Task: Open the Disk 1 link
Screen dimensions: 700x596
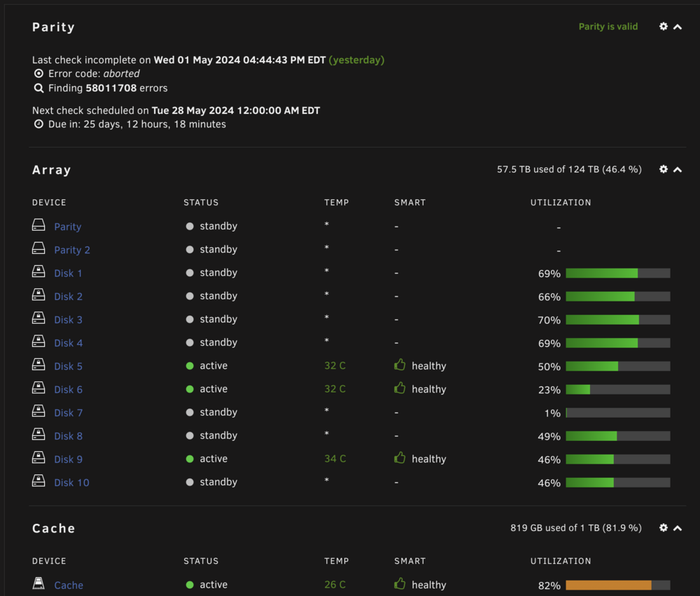Action: (68, 273)
